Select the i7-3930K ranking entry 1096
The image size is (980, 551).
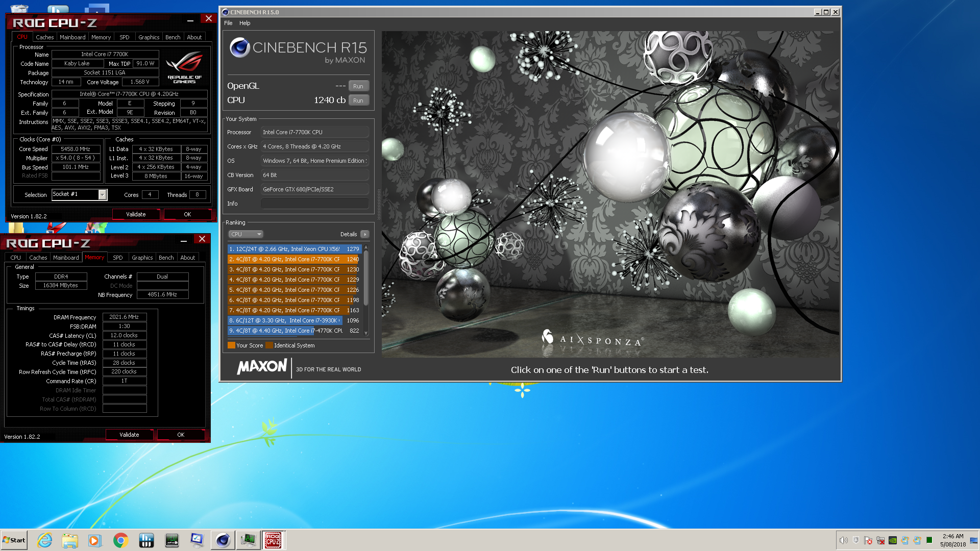point(294,320)
